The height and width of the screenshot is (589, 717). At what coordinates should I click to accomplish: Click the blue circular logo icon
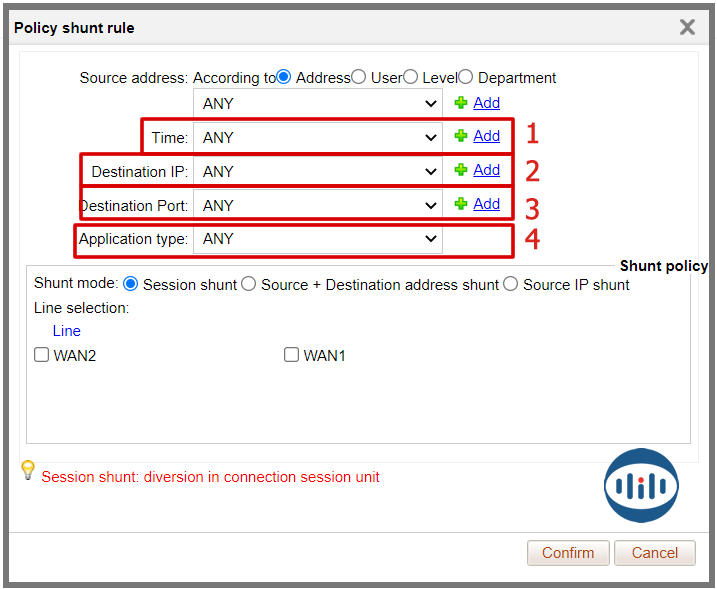click(x=641, y=486)
